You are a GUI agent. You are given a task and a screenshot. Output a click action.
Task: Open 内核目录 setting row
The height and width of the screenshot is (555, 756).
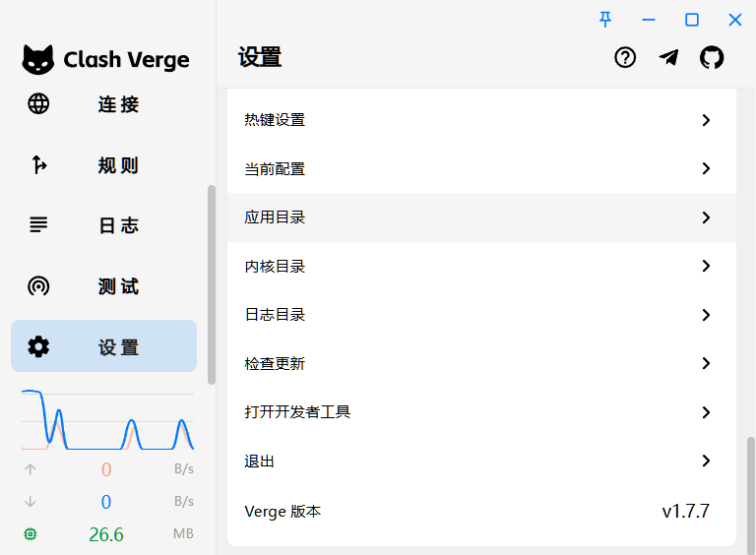(x=481, y=266)
